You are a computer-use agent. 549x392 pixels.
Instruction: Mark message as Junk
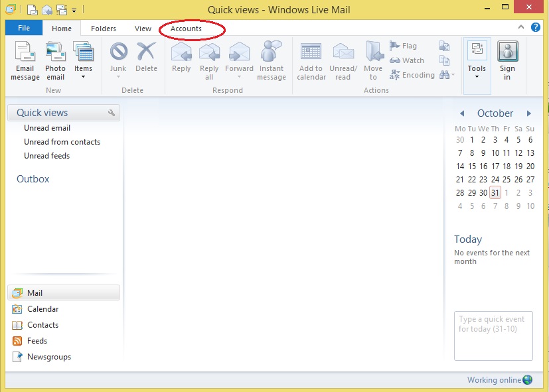click(118, 58)
